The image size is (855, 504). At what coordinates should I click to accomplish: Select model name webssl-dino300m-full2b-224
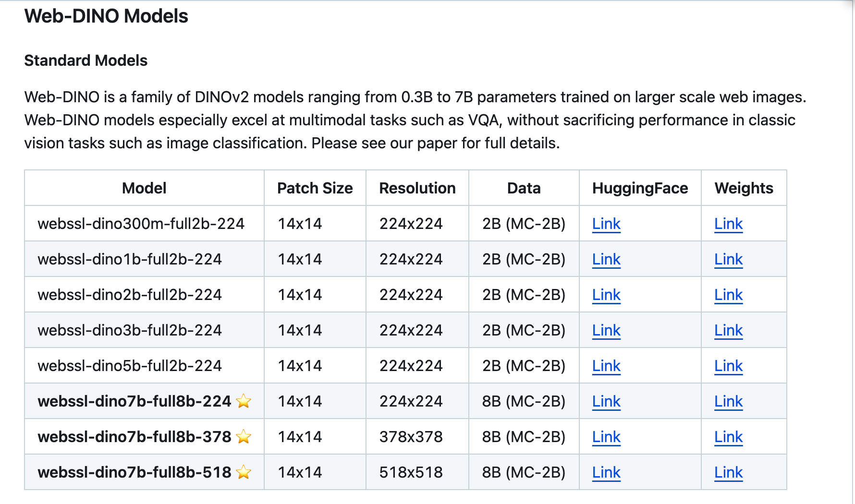(x=141, y=224)
